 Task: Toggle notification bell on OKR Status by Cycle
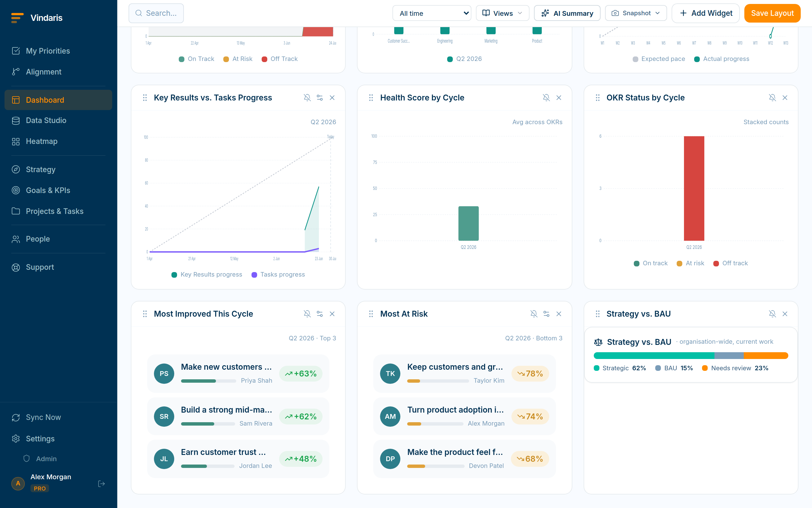pos(773,98)
